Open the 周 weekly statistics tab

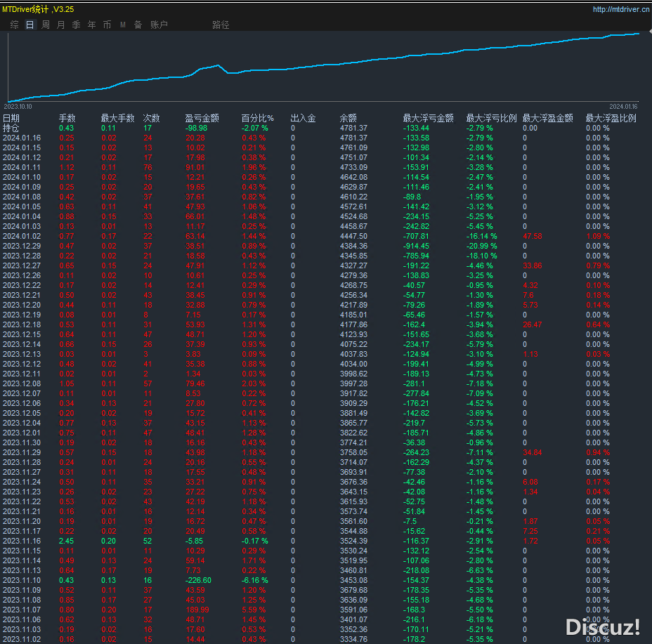point(46,25)
